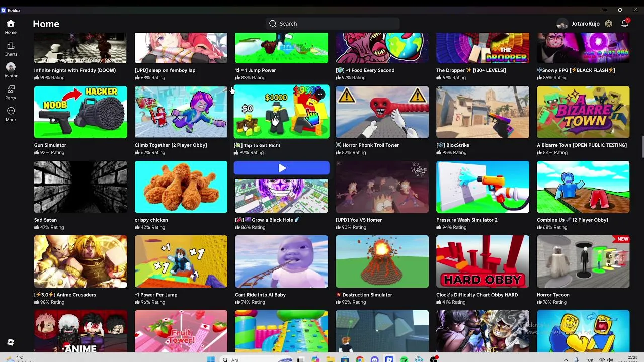The image size is (644, 362).
Task: Open the options dots on Tap to Get Rich tile
Action: [319, 94]
